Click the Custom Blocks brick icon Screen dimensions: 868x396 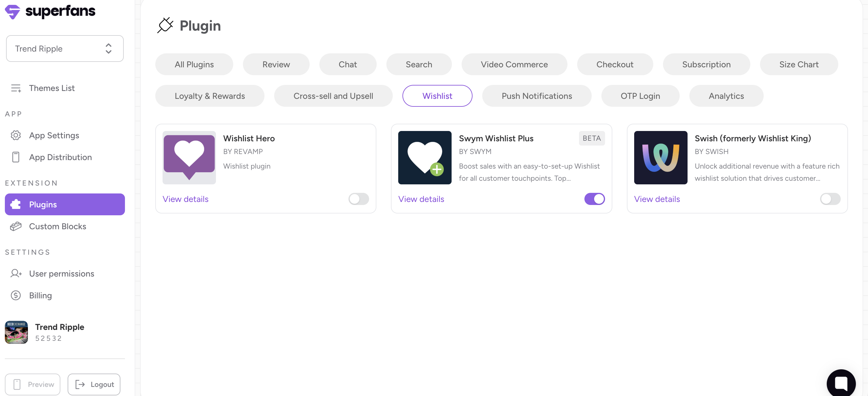[16, 226]
